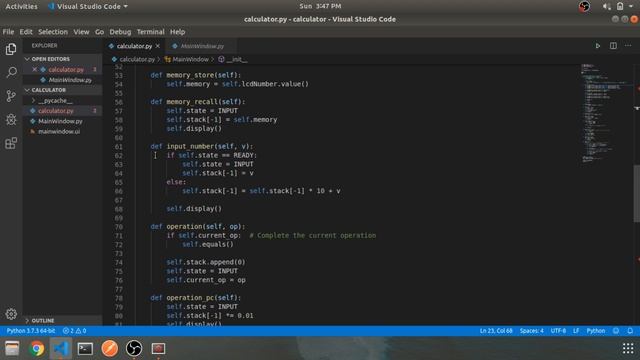The width and height of the screenshot is (640, 360).
Task: Open system menu arrow in top bar
Action: [631, 6]
